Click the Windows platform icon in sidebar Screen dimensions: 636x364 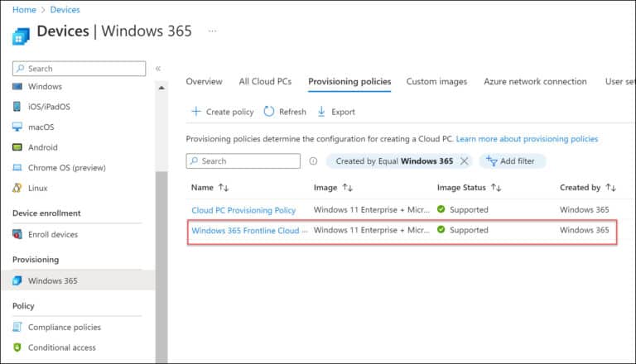pyautogui.click(x=17, y=86)
